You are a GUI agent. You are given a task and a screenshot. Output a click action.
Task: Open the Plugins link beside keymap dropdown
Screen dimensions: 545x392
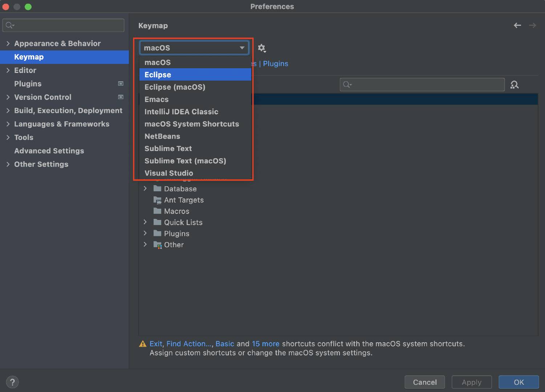pyautogui.click(x=276, y=64)
